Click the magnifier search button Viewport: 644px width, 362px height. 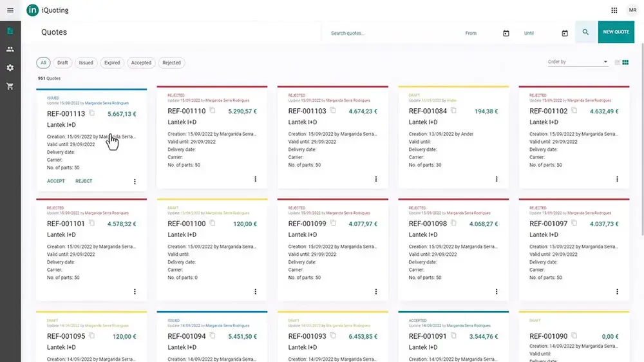(585, 32)
